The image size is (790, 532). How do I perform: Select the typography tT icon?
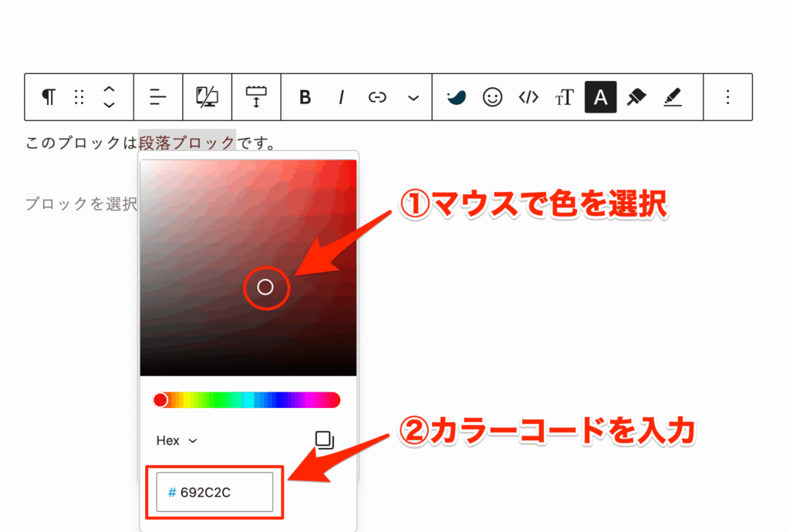coord(565,96)
